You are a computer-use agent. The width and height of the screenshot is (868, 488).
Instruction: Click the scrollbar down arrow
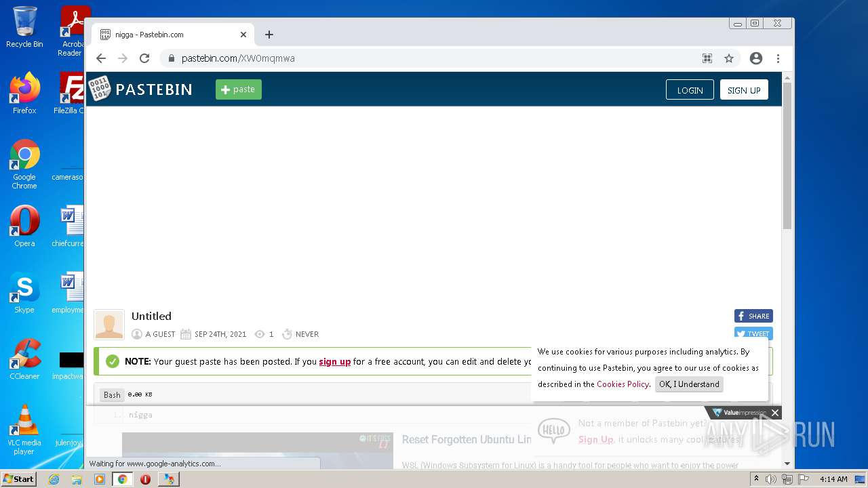pos(787,464)
